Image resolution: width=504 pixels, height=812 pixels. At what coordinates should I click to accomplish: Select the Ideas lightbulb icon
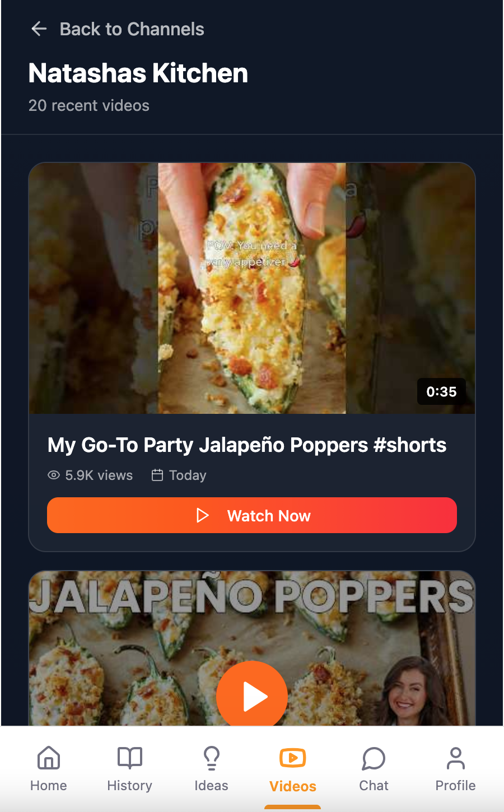(211, 758)
